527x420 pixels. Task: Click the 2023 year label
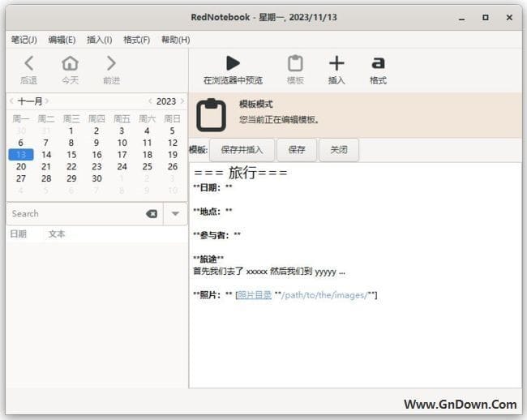pyautogui.click(x=166, y=101)
